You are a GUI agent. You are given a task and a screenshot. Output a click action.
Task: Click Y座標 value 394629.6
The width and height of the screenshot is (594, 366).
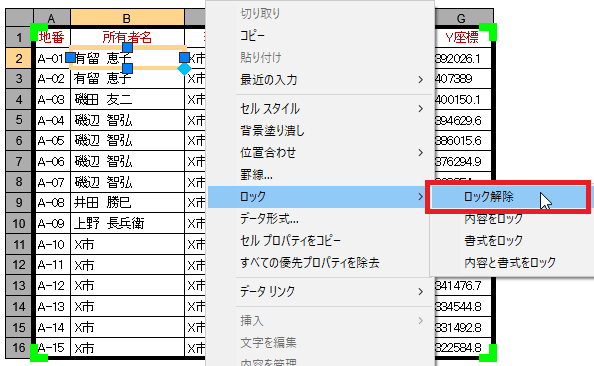tap(462, 120)
